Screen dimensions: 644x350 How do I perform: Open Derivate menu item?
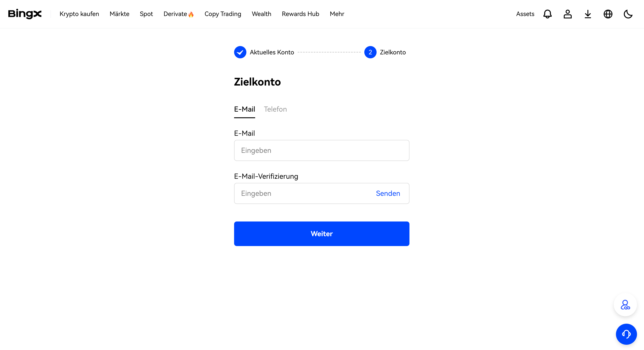[x=178, y=14]
